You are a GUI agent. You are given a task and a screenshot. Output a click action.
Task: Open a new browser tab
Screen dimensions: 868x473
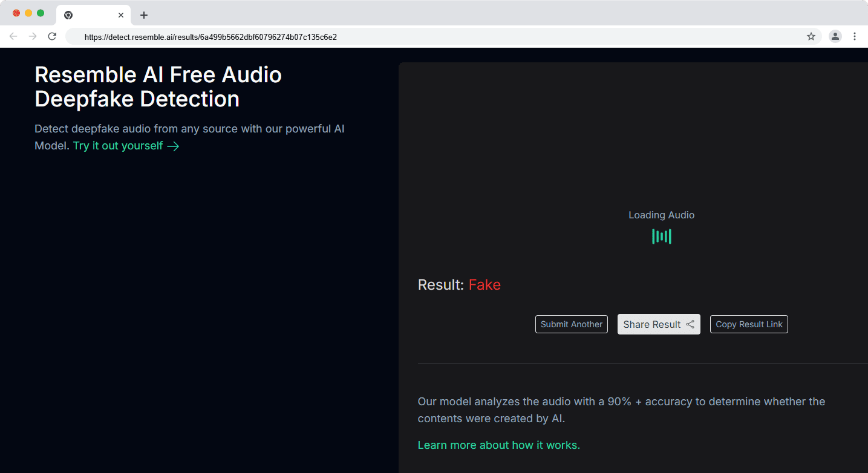tap(144, 15)
